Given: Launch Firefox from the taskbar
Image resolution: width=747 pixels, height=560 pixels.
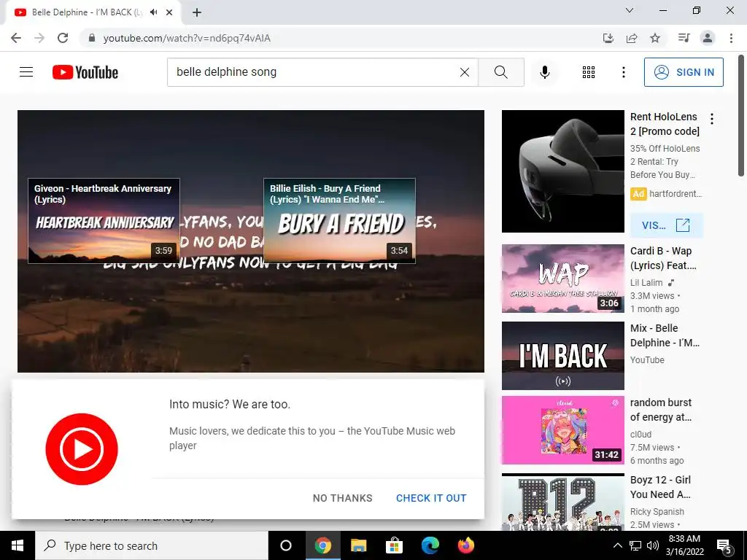Looking at the screenshot, I should click(466, 545).
